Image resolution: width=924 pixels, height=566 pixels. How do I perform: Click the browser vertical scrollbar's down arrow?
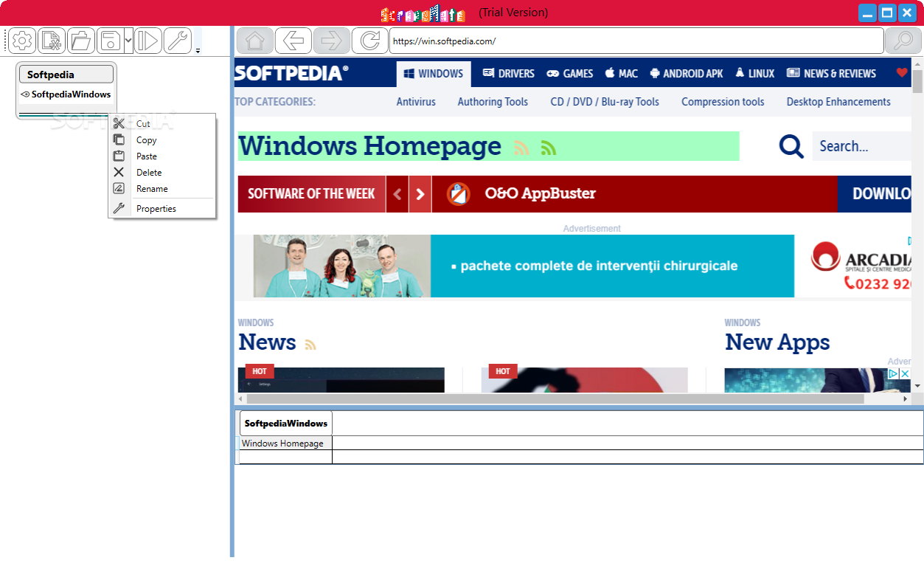click(917, 386)
